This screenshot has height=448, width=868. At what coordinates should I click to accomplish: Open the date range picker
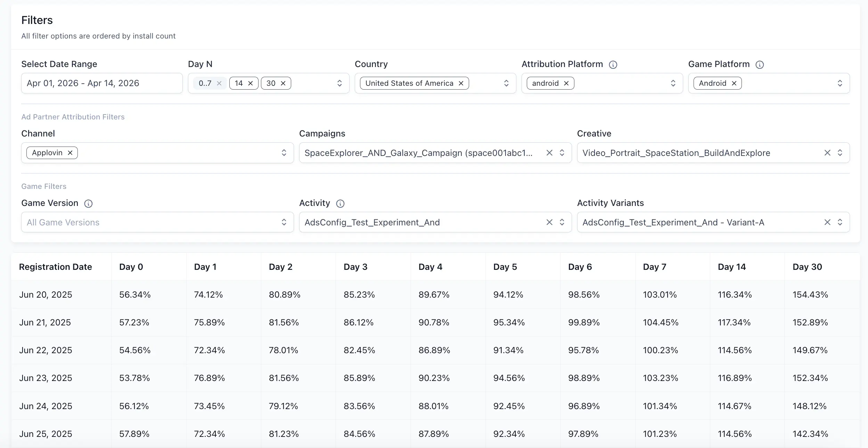[x=102, y=83]
